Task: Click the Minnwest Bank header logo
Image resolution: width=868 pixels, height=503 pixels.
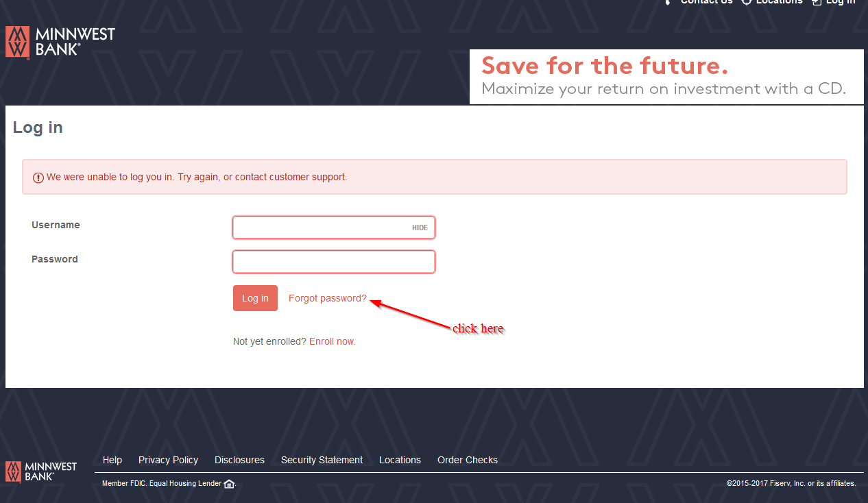Action: point(60,42)
